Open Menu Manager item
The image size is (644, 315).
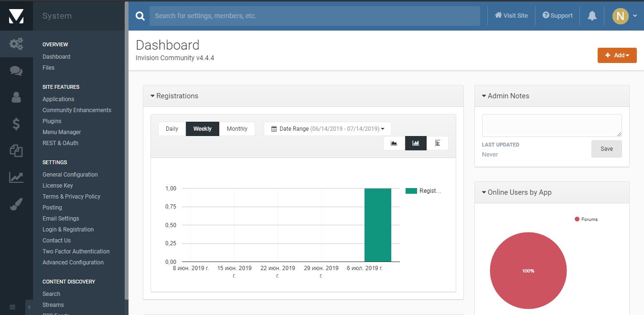(62, 132)
